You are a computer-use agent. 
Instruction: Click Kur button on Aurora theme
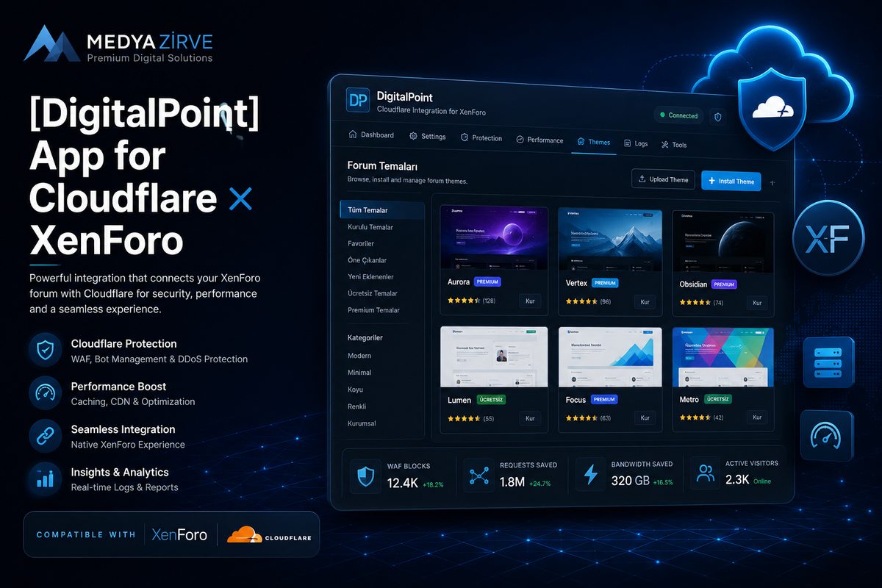[531, 301]
